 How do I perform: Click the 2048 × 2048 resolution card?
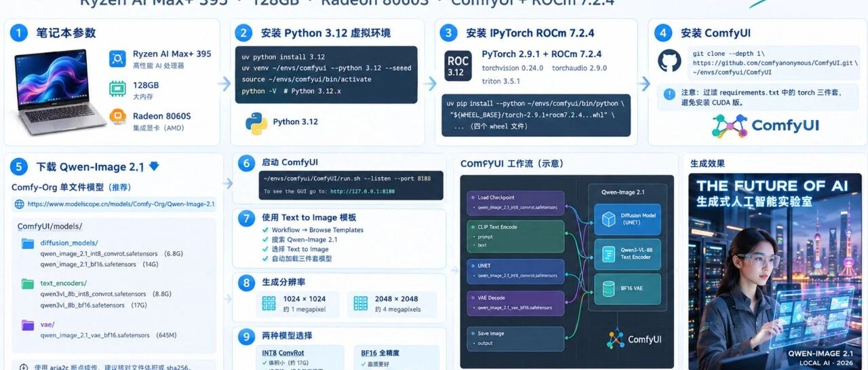pyautogui.click(x=392, y=303)
